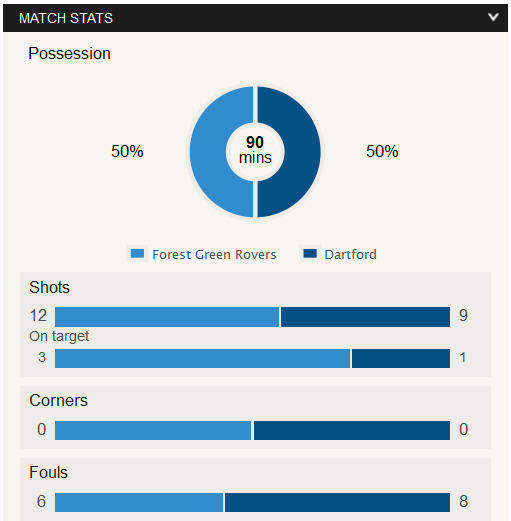This screenshot has width=511, height=521.
Task: Click Dartford on-target bar segment
Action: click(x=401, y=358)
